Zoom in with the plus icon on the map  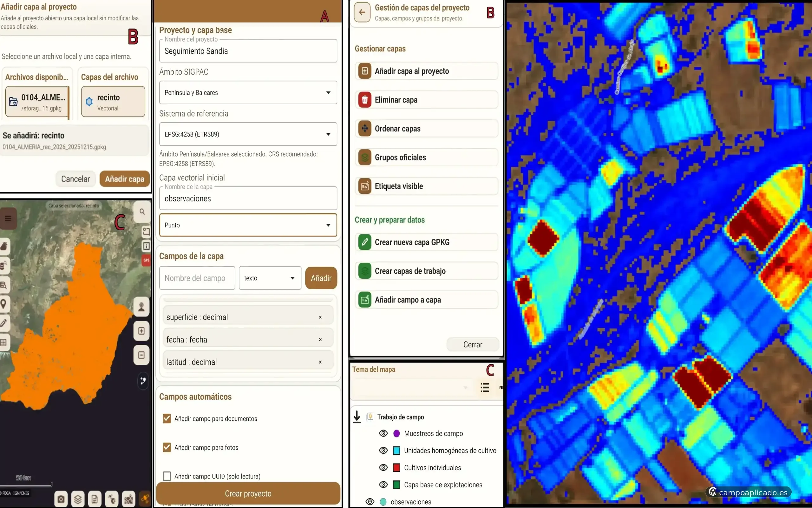141,331
